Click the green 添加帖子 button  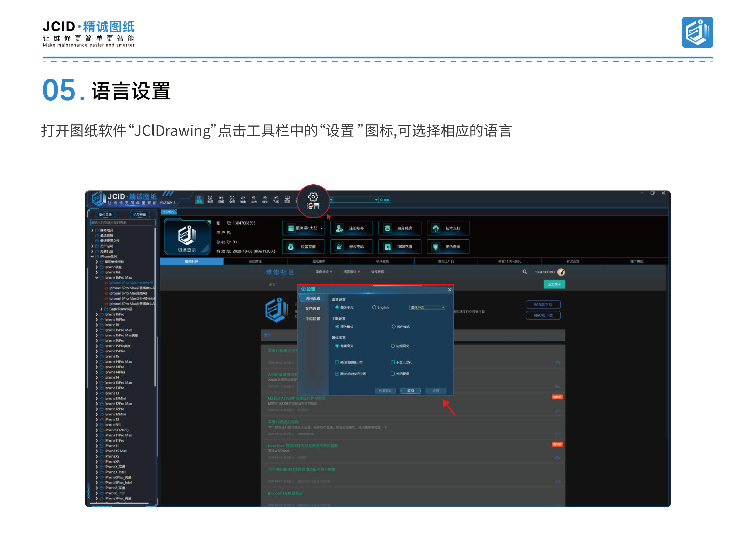coord(554,284)
